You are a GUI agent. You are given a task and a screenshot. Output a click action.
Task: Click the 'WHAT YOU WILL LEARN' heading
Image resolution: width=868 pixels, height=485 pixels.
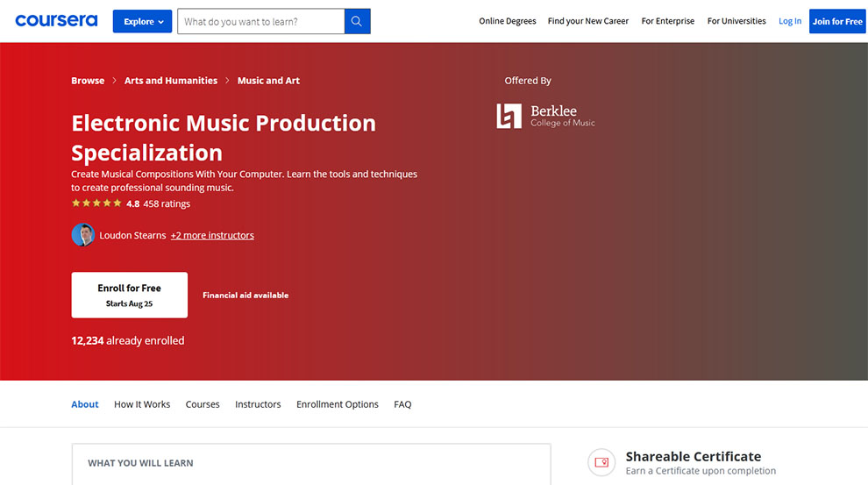tap(140, 463)
